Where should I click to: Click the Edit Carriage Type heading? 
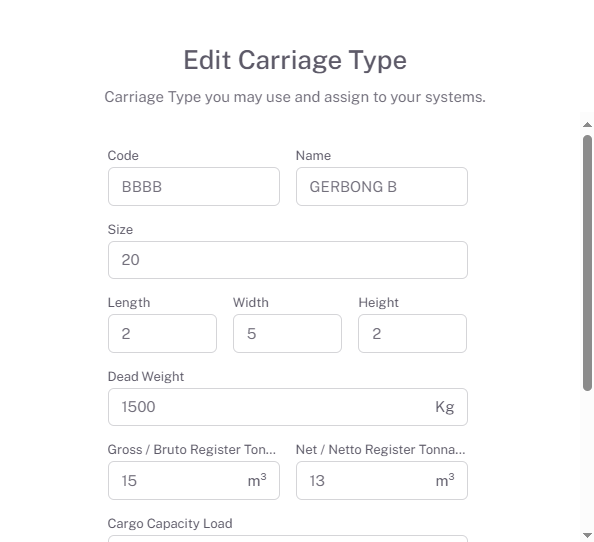click(295, 60)
